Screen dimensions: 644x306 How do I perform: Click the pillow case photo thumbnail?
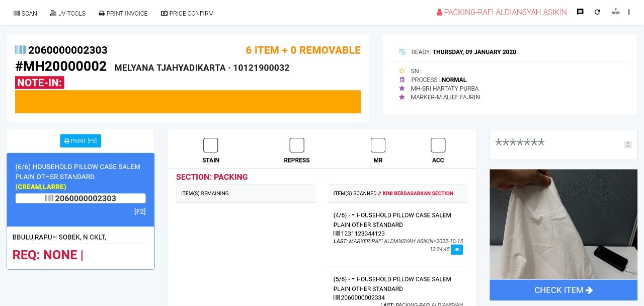[563, 224]
